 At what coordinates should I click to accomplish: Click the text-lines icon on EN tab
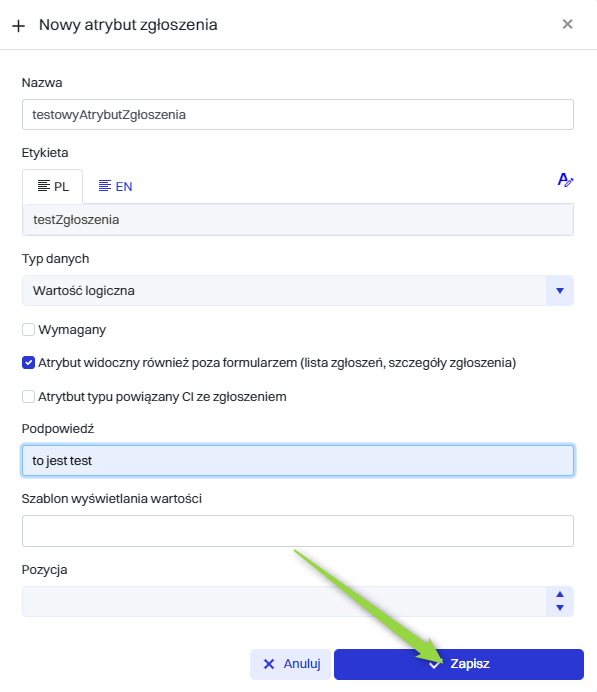[105, 186]
